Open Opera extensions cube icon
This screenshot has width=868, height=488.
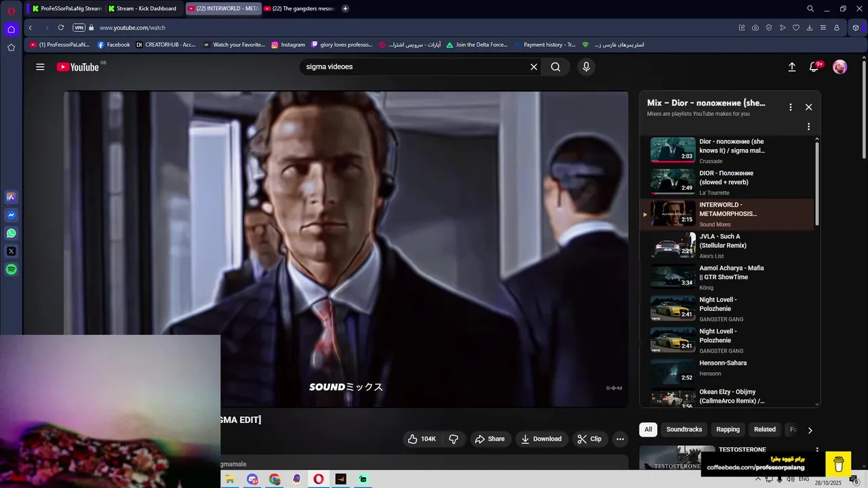(x=856, y=28)
